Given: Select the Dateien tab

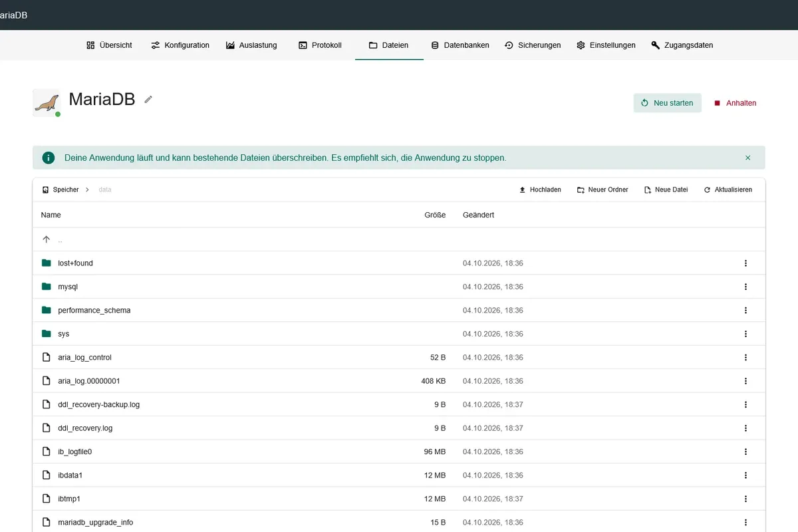Looking at the screenshot, I should pyautogui.click(x=389, y=45).
